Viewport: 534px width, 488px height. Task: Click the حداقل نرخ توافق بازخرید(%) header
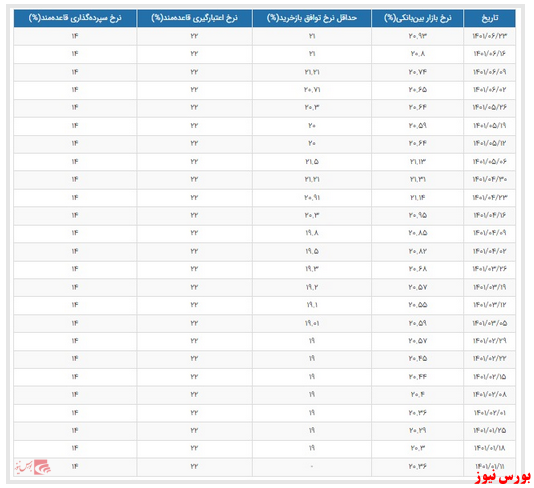tap(312, 18)
